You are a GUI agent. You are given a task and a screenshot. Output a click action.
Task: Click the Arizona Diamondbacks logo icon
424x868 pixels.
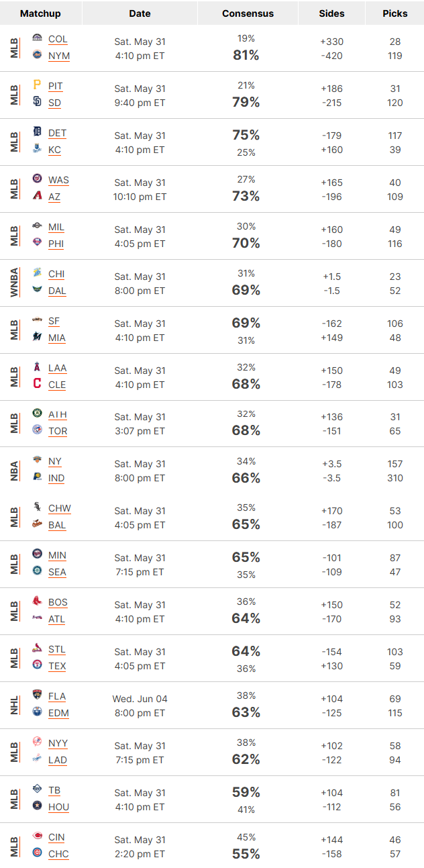tap(37, 196)
